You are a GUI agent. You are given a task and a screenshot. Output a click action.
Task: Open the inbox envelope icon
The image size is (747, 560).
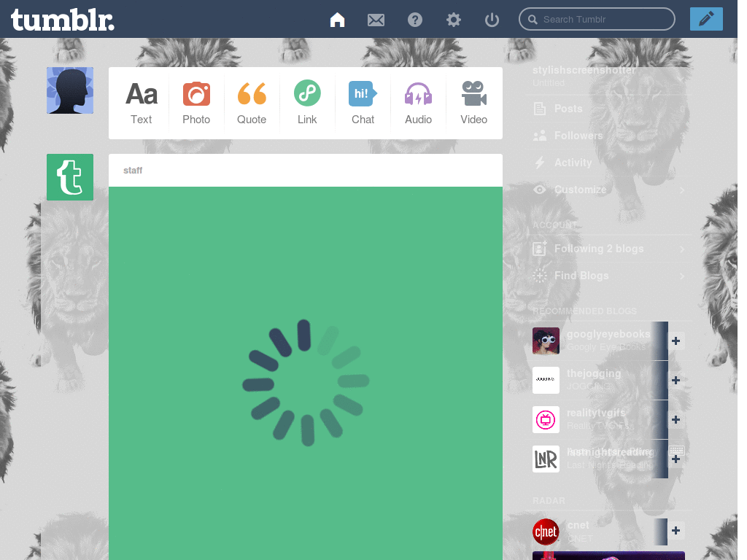coord(376,20)
